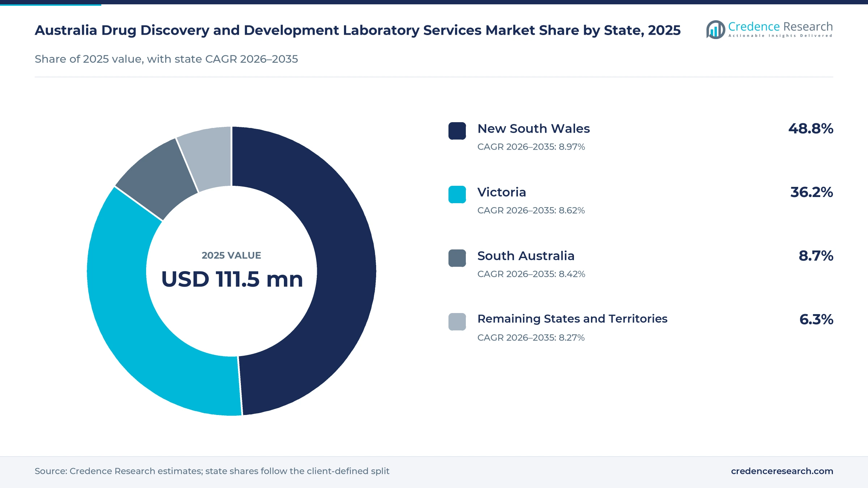
Task: Click the 6.3% share value
Action: pyautogui.click(x=816, y=320)
